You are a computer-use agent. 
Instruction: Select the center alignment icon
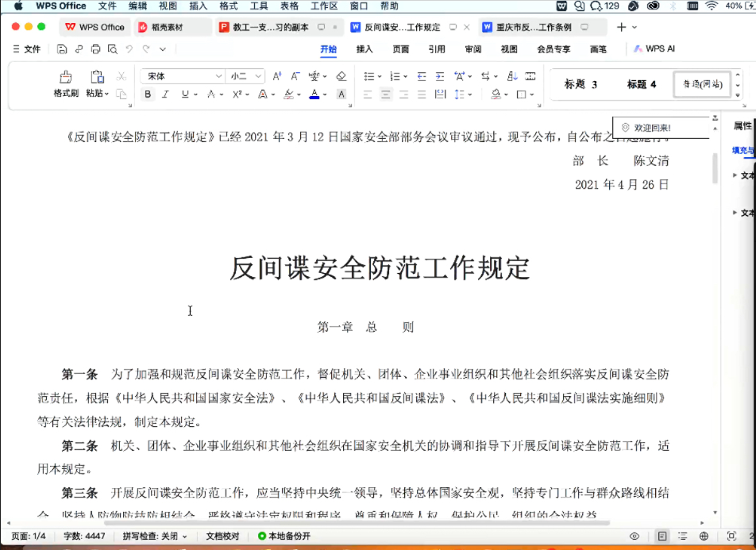coord(385,94)
